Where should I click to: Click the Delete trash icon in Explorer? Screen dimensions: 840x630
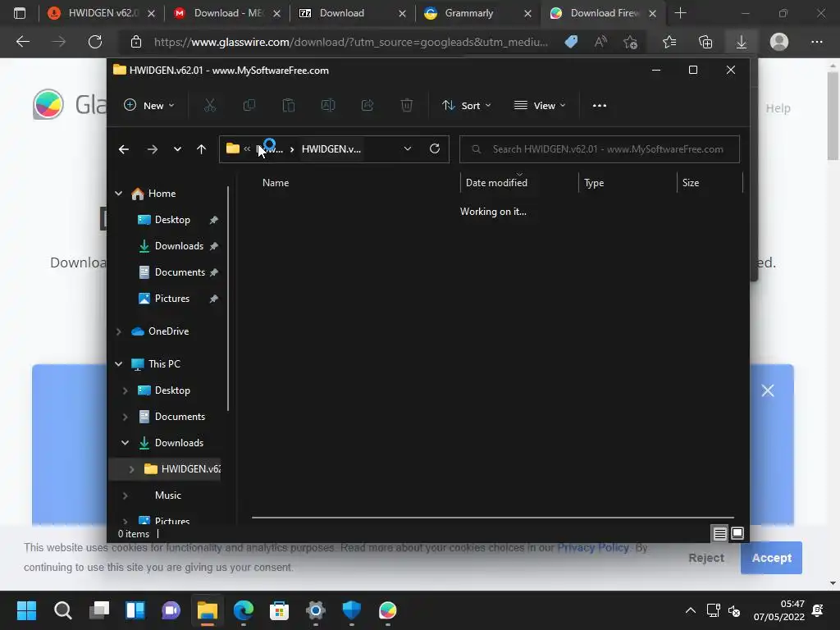(407, 106)
